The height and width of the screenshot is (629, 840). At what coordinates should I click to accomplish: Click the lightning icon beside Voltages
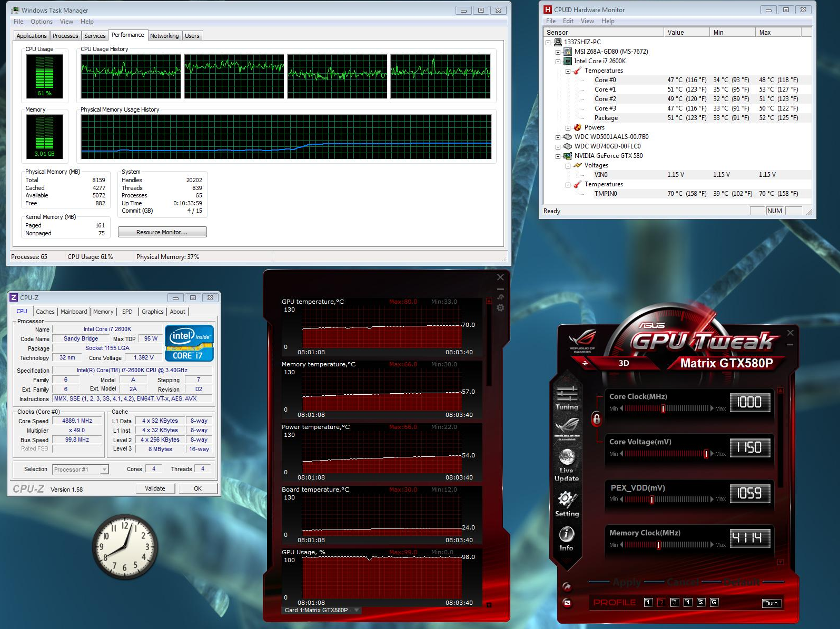click(578, 165)
